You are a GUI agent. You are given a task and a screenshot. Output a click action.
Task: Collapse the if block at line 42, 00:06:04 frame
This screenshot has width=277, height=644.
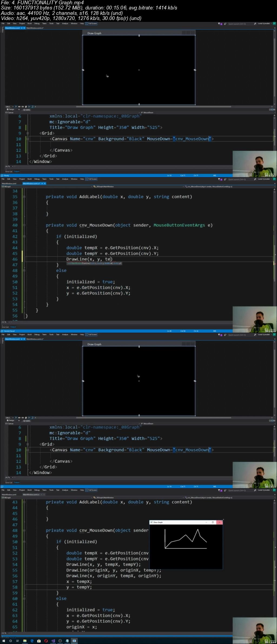tap(24, 237)
